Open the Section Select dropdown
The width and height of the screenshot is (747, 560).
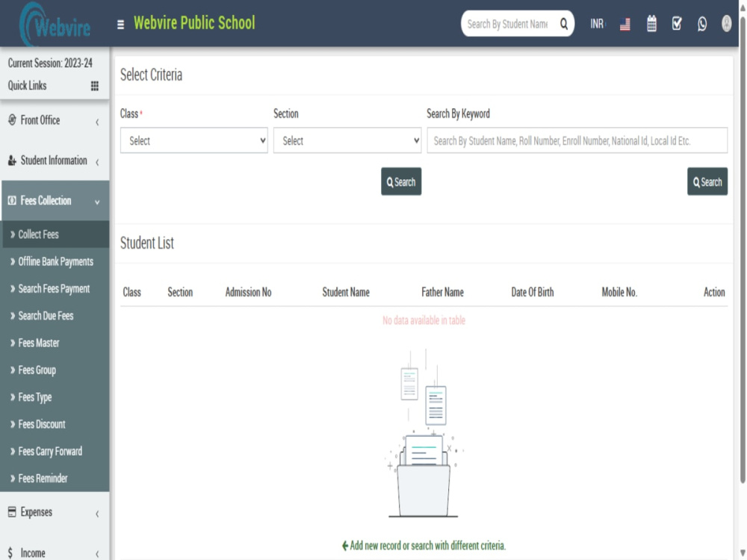pos(347,140)
